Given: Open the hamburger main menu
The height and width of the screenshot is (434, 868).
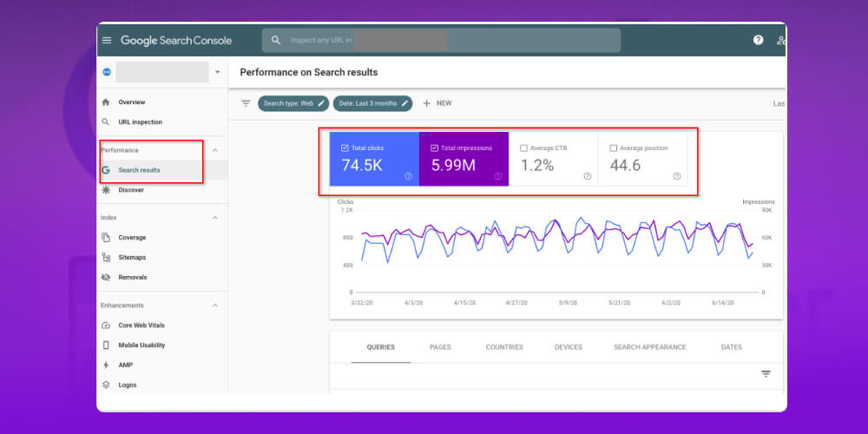Looking at the screenshot, I should [x=107, y=41].
